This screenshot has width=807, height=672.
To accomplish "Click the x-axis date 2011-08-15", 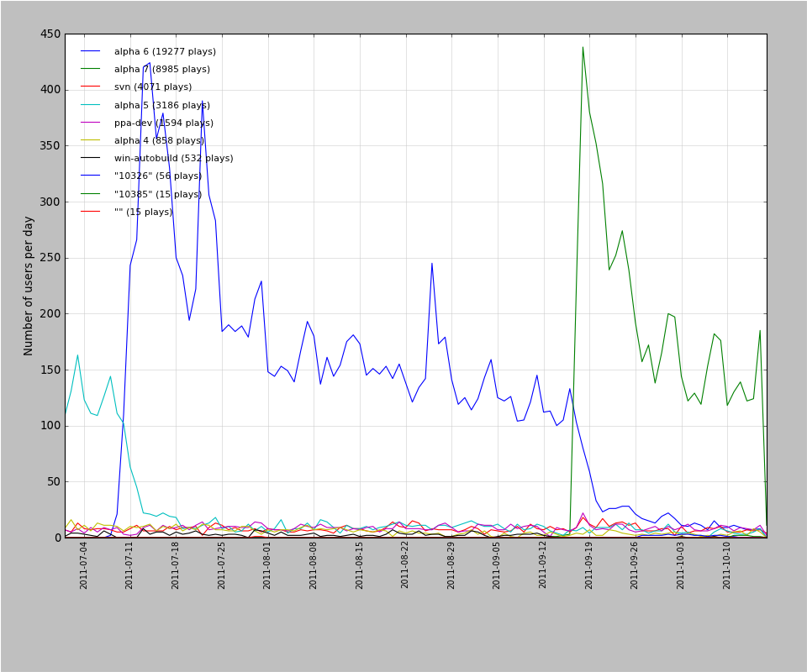I will pos(359,565).
